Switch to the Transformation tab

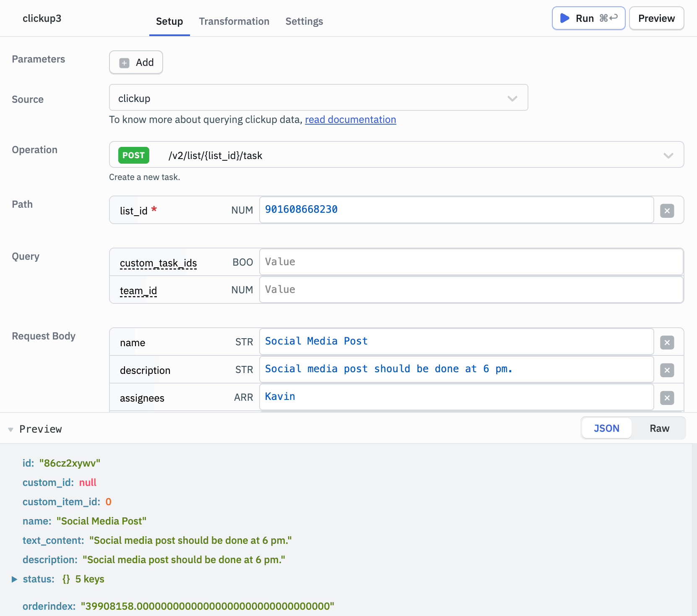click(234, 21)
